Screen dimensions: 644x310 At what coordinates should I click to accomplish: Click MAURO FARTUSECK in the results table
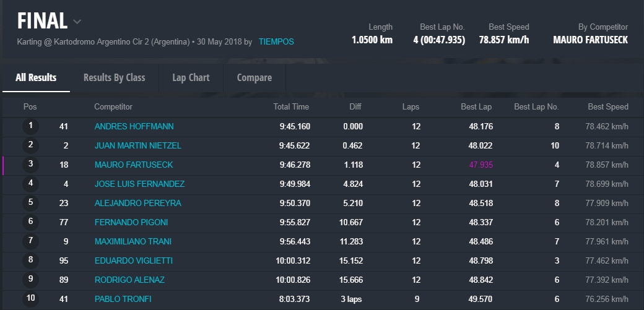click(x=134, y=165)
